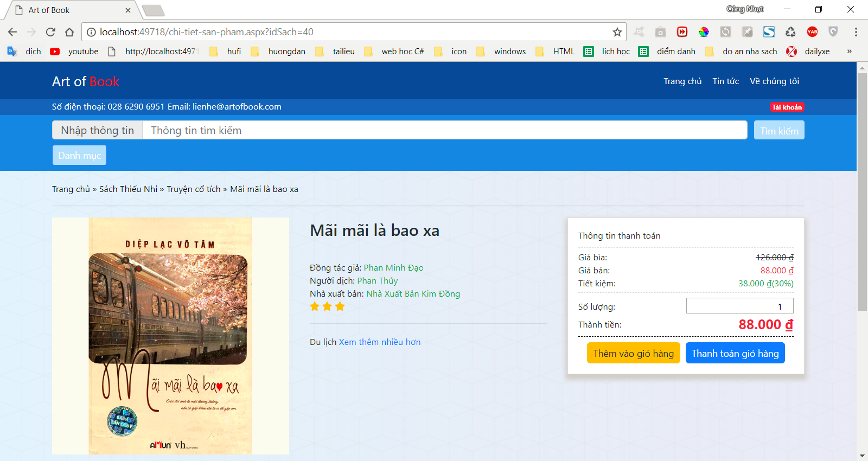Click the book cover image
The height and width of the screenshot is (461, 868).
point(170,336)
